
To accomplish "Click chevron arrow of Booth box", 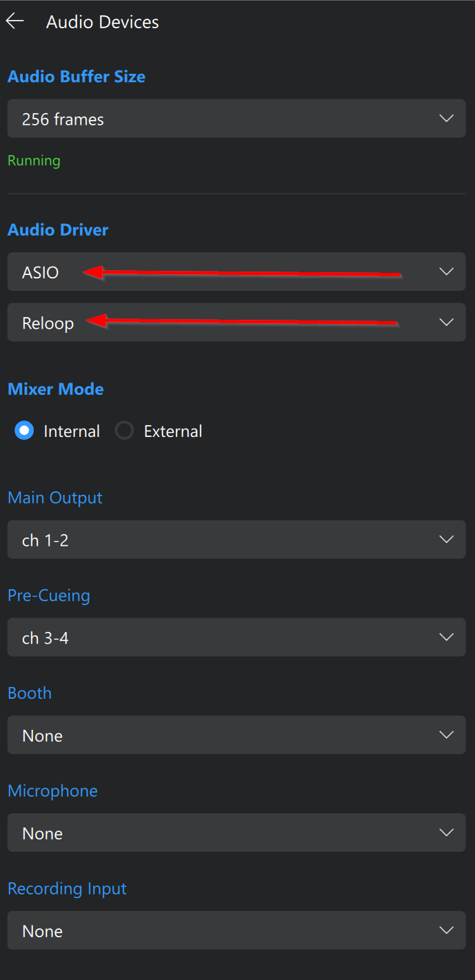I will (446, 735).
